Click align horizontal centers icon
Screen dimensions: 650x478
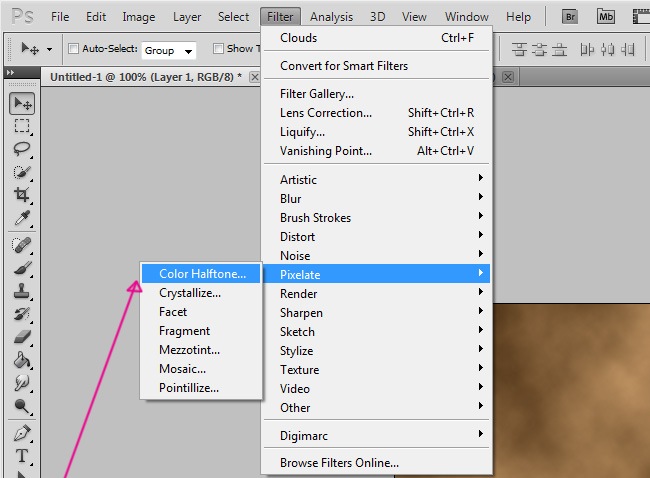[x=607, y=50]
